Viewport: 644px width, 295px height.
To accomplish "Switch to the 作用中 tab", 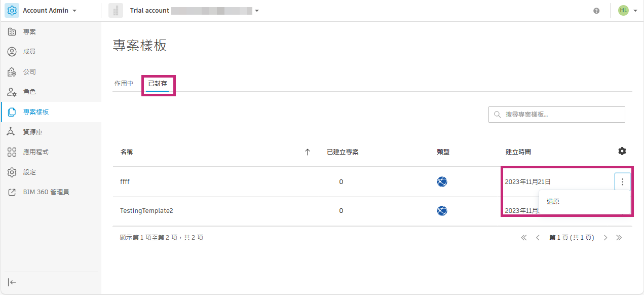I will tap(124, 84).
